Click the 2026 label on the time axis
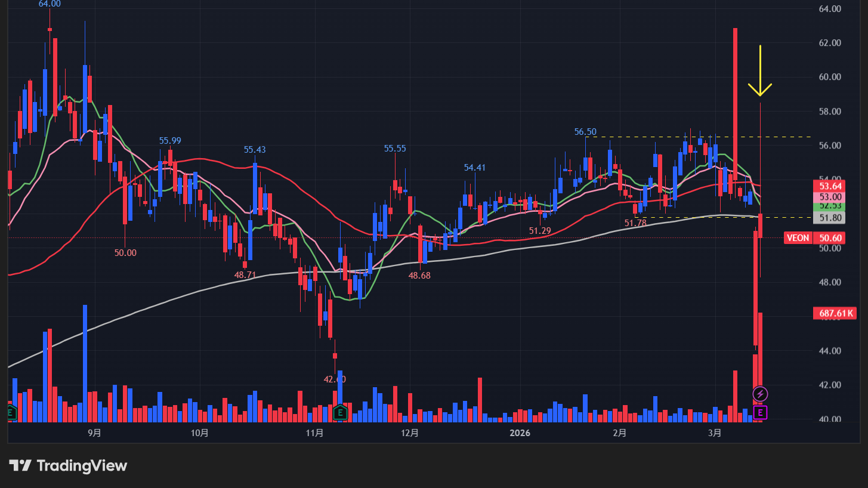Image resolution: width=868 pixels, height=488 pixels. pos(519,434)
